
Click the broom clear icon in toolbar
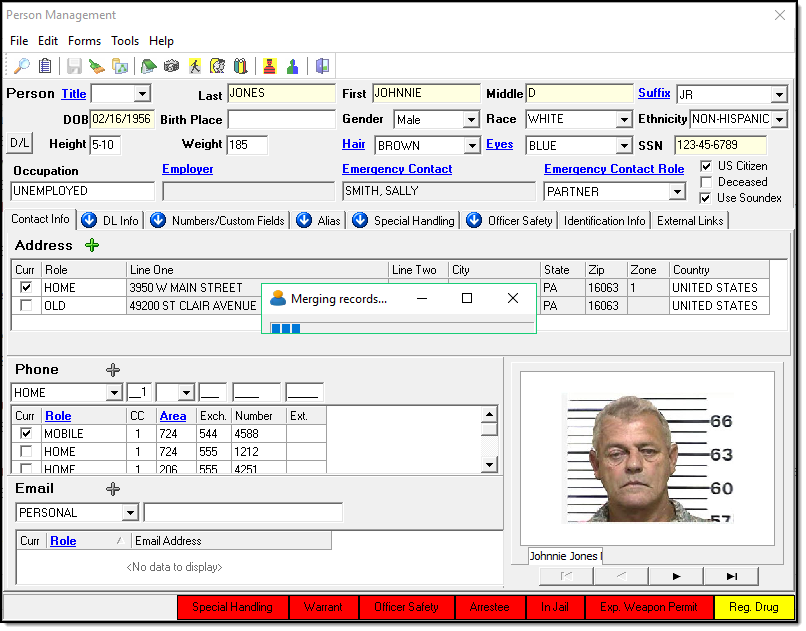(97, 66)
